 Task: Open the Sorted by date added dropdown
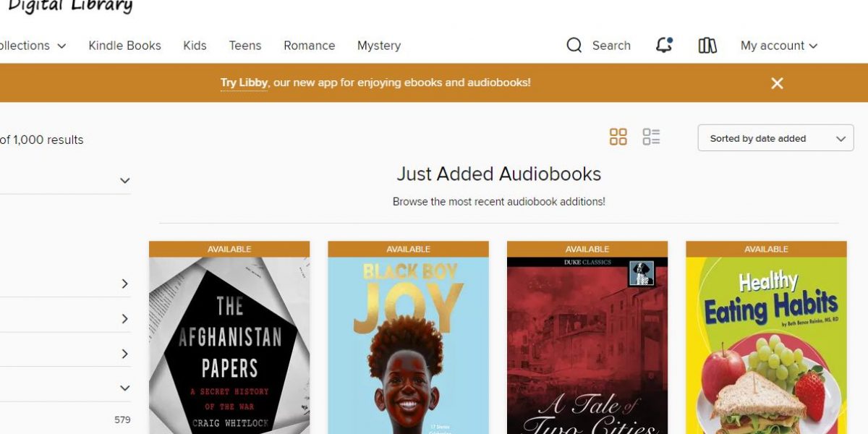(775, 138)
